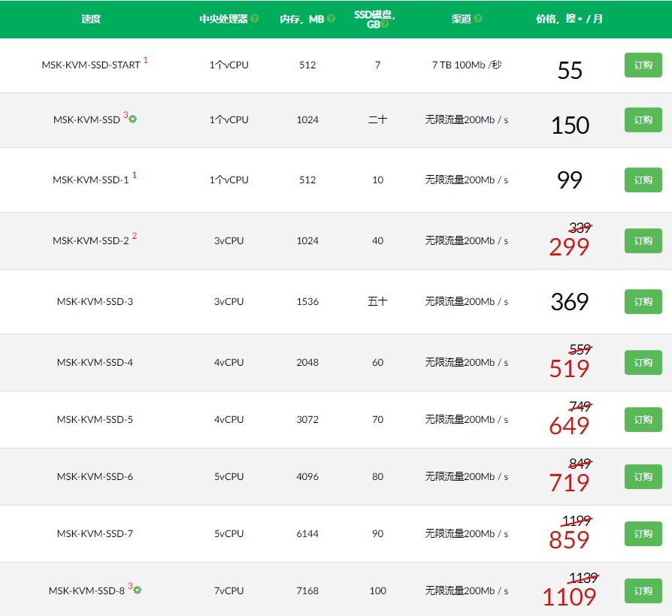Click the red superscript 3 beside MSK-KVM-SSD

click(x=126, y=115)
